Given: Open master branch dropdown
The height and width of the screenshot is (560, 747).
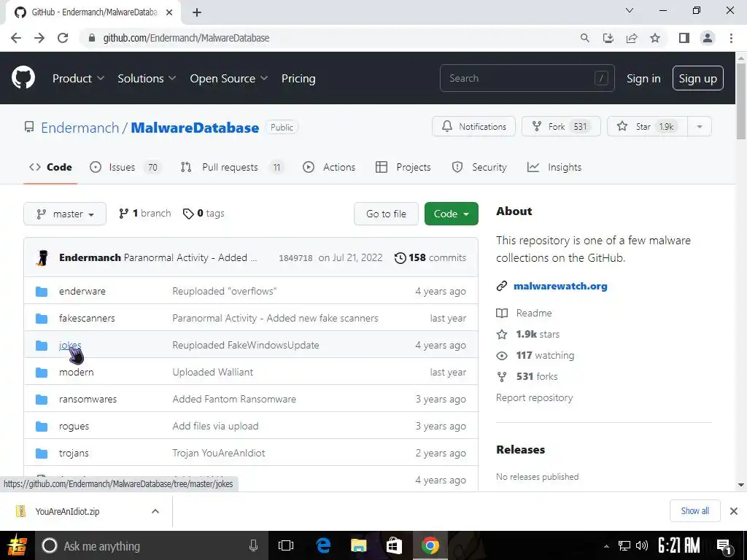Looking at the screenshot, I should 65,214.
